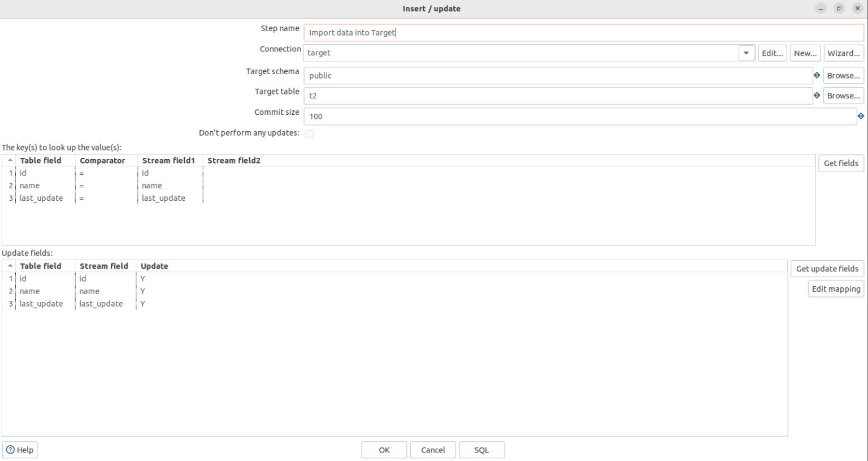The image size is (868, 461).
Task: Click Edit... for the target connection
Action: (772, 53)
